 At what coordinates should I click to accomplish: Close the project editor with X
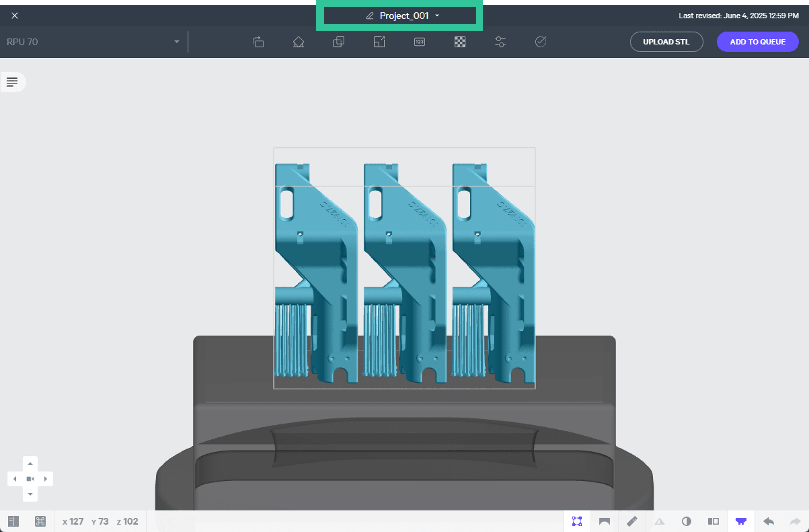[x=15, y=16]
